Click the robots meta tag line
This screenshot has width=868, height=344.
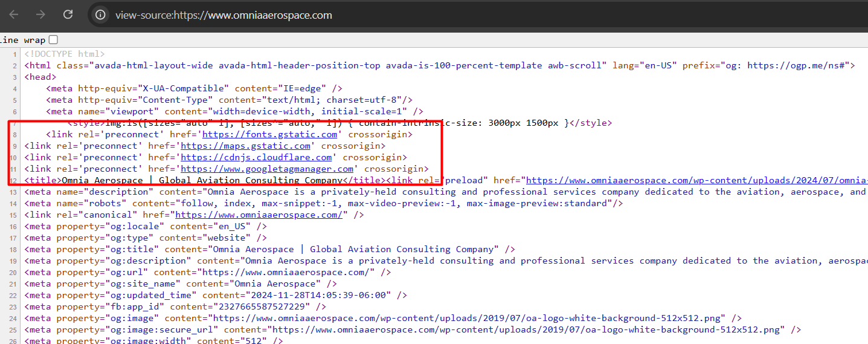tap(324, 203)
